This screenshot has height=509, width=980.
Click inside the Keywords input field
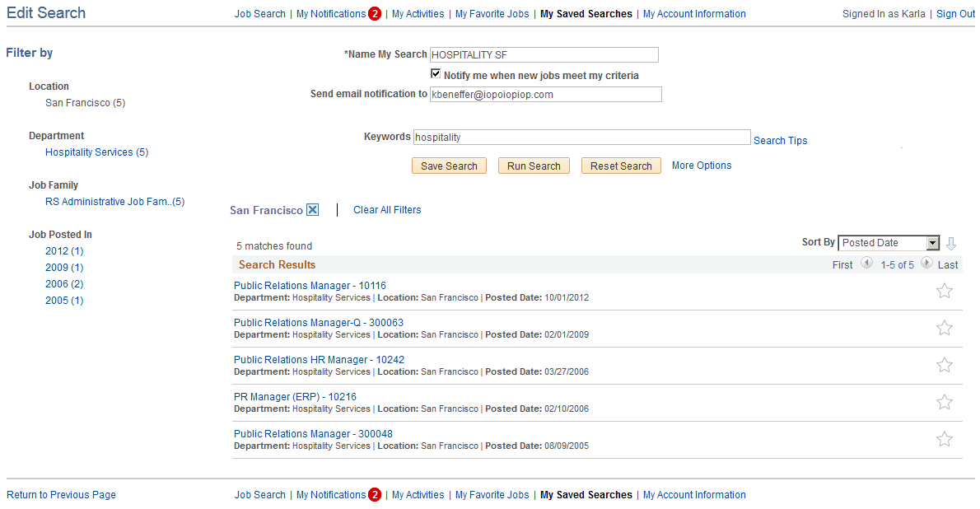point(581,137)
